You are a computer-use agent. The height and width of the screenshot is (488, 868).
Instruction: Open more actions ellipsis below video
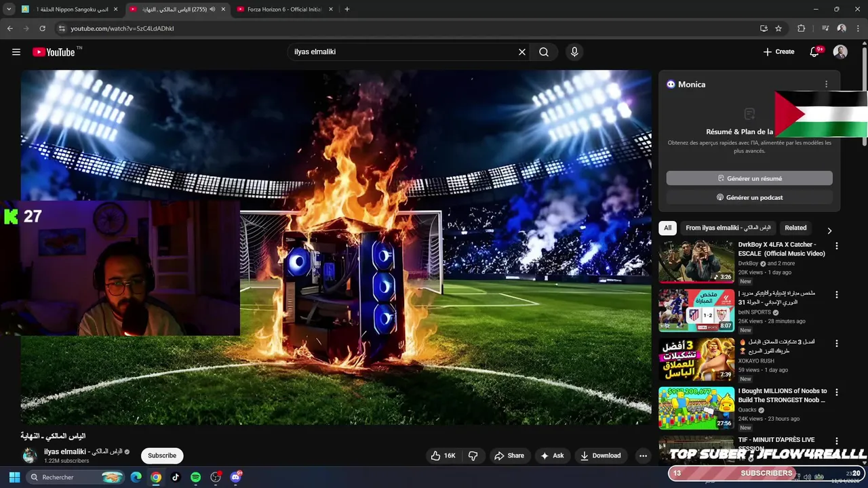643,455
